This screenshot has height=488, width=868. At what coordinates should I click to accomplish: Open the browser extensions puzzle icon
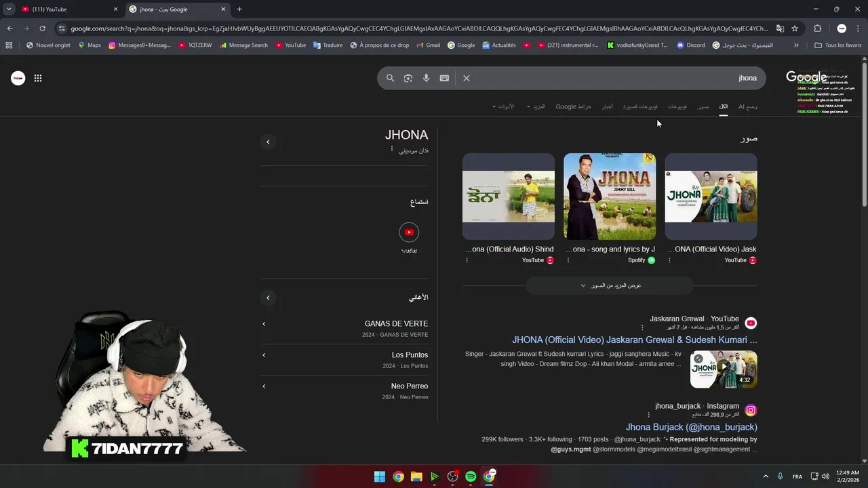point(817,28)
